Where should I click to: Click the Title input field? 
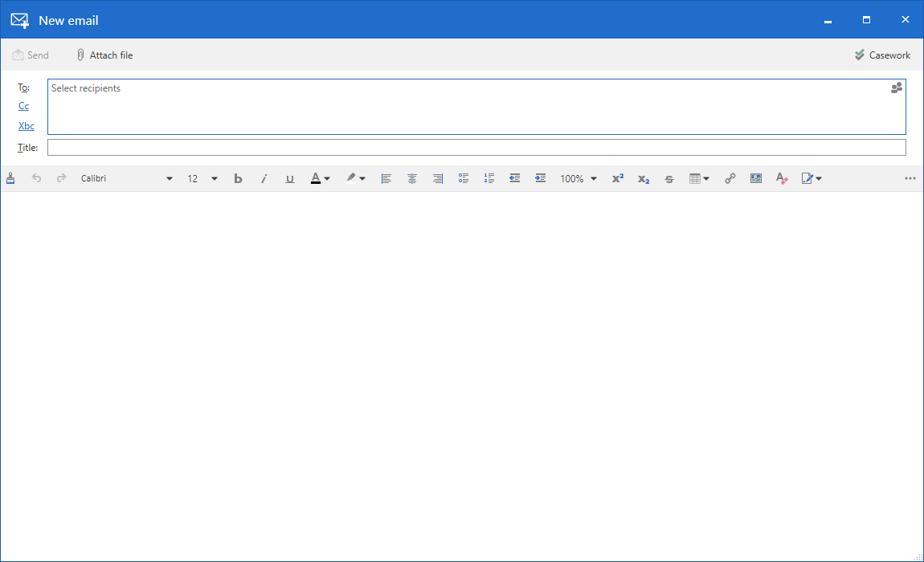[x=476, y=147]
